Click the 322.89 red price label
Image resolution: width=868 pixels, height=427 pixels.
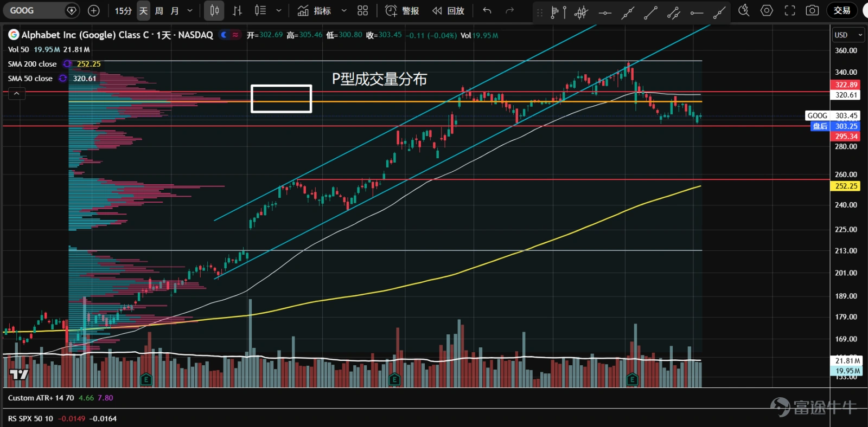click(x=846, y=85)
